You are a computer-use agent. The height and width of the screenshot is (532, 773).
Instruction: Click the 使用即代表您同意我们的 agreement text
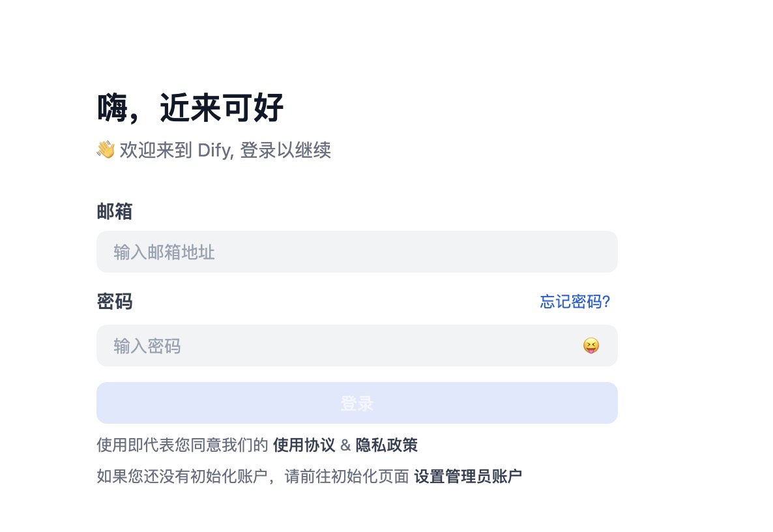tap(182, 445)
